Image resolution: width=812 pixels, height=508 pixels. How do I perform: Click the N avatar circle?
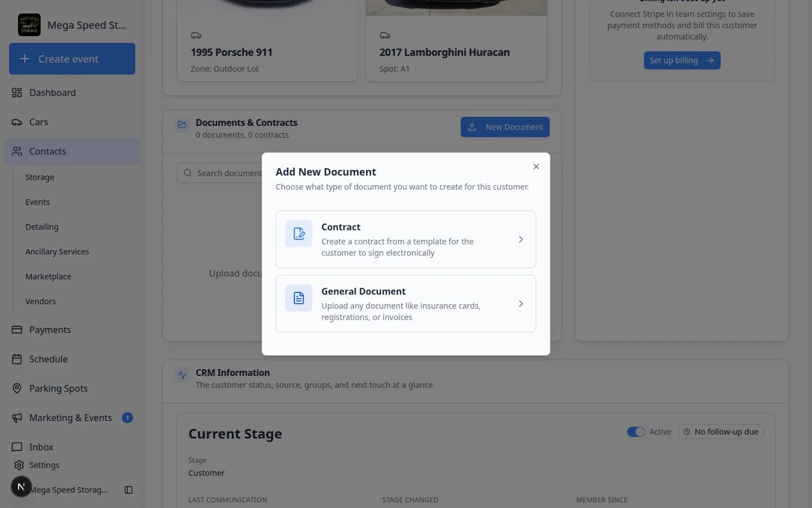21,487
